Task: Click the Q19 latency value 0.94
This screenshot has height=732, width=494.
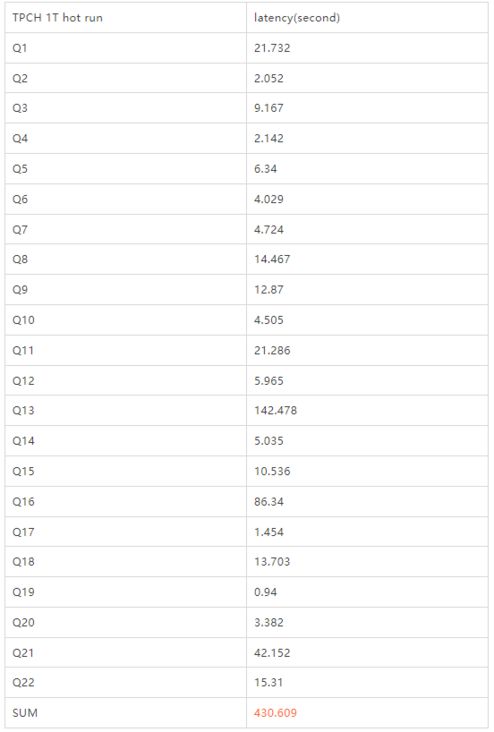Action: (x=265, y=592)
